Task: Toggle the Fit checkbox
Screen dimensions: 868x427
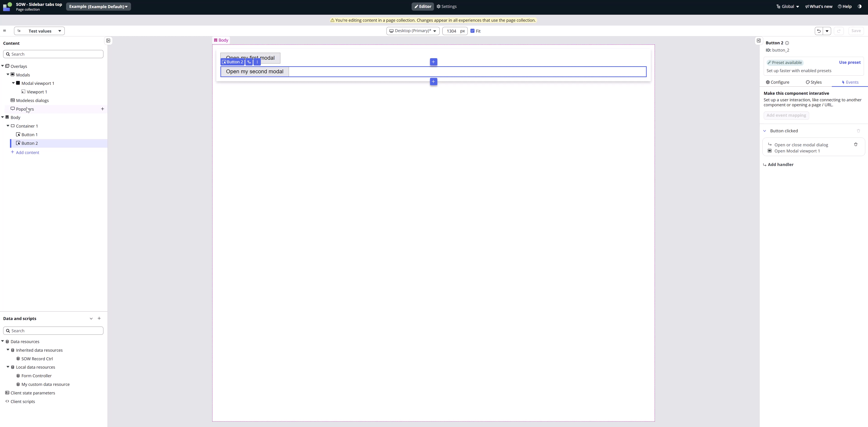Action: 472,31
